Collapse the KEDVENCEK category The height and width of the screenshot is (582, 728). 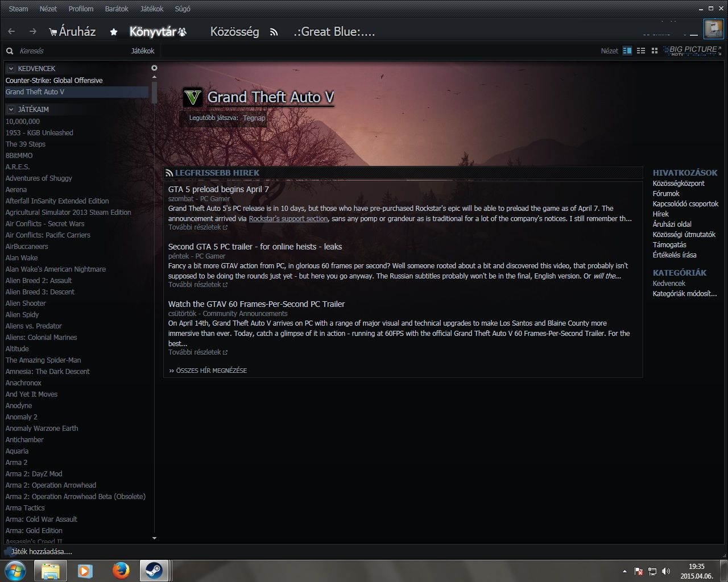pos(11,68)
